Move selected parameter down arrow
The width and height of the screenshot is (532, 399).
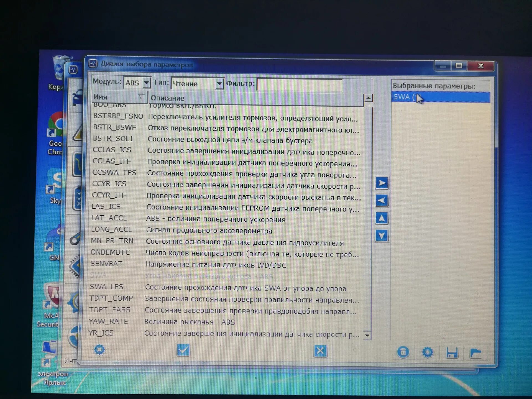[x=382, y=236]
